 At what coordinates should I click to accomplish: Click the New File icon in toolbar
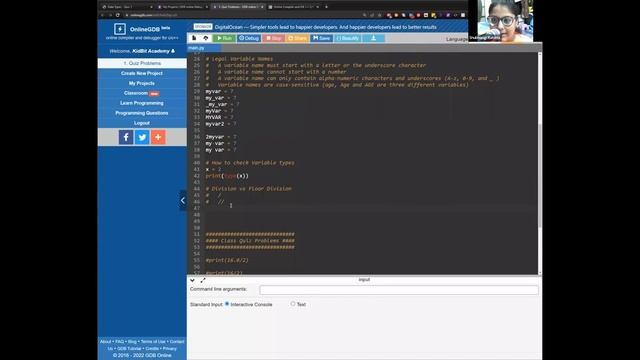click(194, 38)
